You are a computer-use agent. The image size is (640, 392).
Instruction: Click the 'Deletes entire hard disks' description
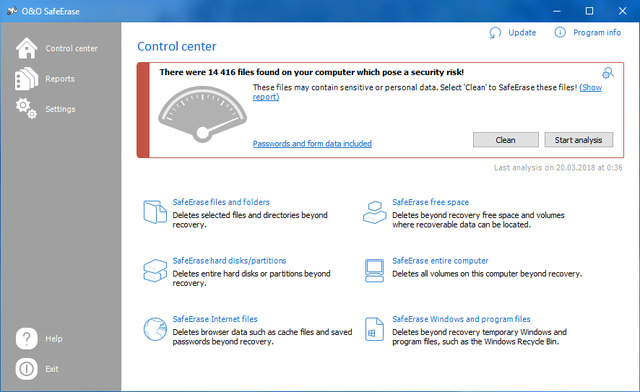[x=251, y=278]
